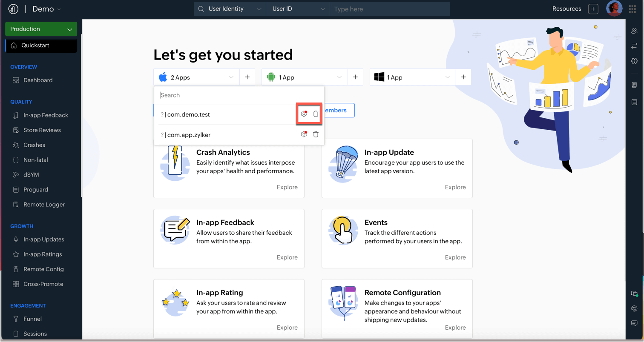Add a new Windows app
Screen dimensions: 644x342
point(463,77)
